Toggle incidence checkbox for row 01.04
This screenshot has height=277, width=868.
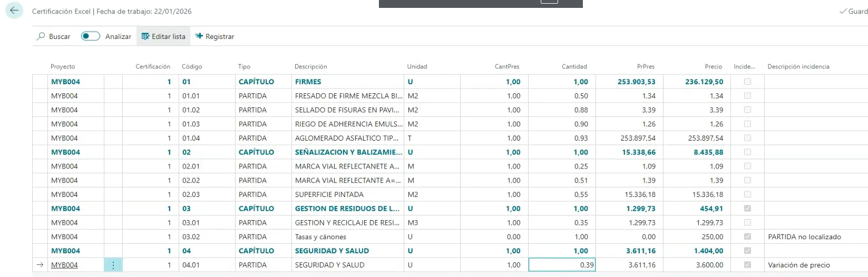pyautogui.click(x=747, y=138)
